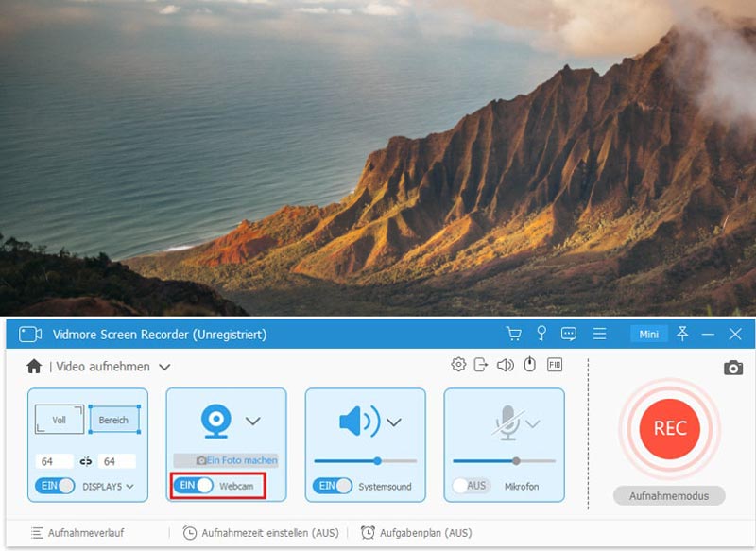This screenshot has width=756, height=551.
Task: Pin the recorder window with the pin icon
Action: point(682,334)
